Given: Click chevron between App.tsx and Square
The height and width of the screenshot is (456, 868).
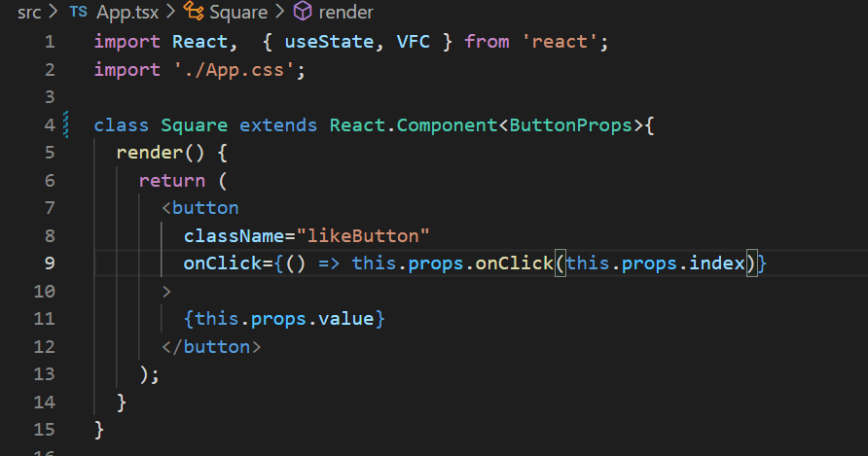Looking at the screenshot, I should (170, 12).
